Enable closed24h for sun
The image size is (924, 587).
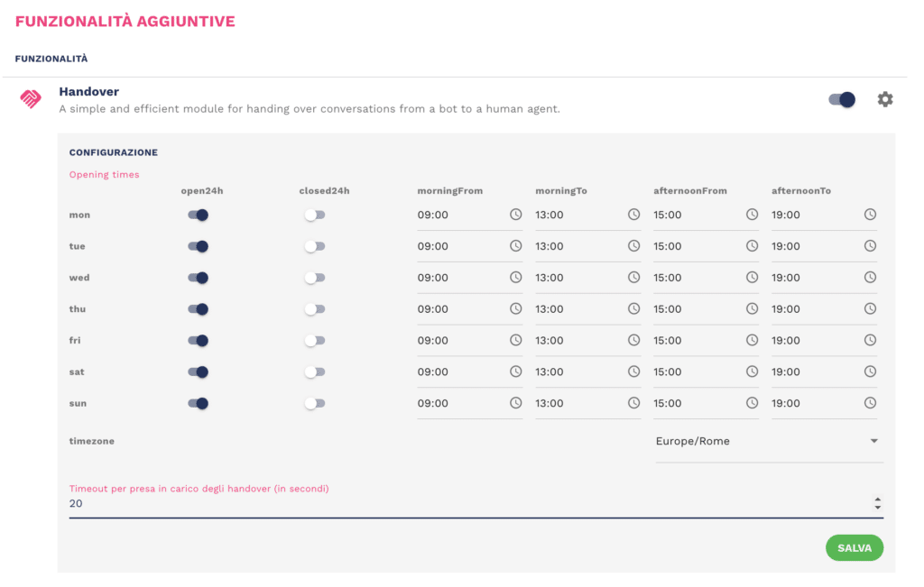click(315, 403)
